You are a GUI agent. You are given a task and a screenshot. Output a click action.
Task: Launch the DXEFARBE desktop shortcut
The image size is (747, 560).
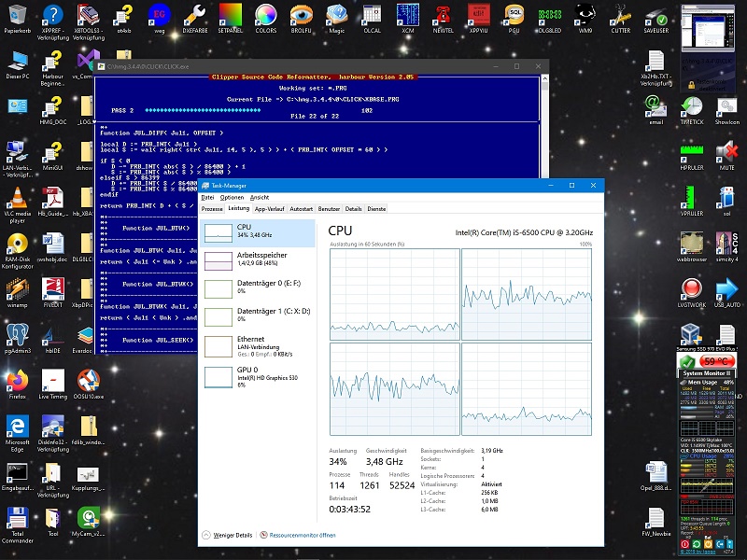tap(195, 18)
